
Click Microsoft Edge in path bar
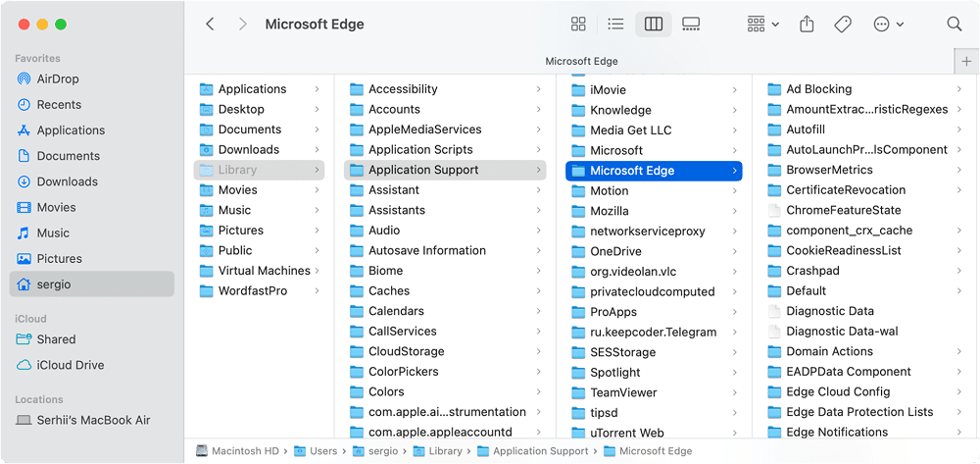648,451
